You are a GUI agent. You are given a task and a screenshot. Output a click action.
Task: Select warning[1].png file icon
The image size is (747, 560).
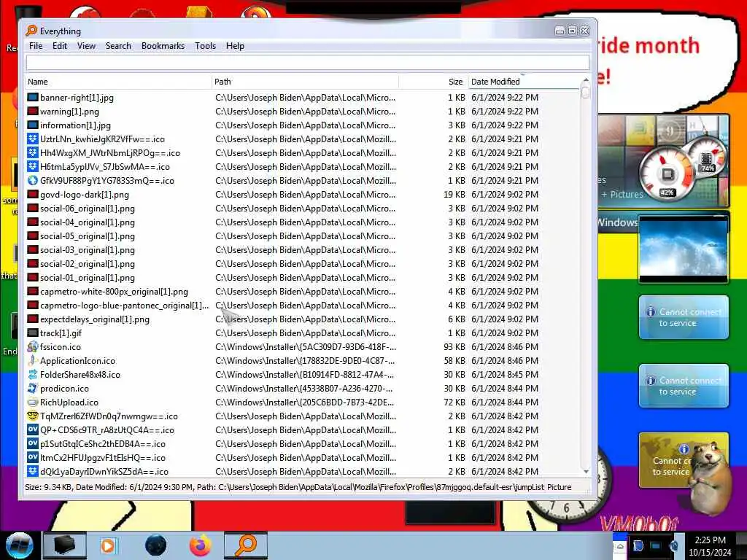click(32, 112)
